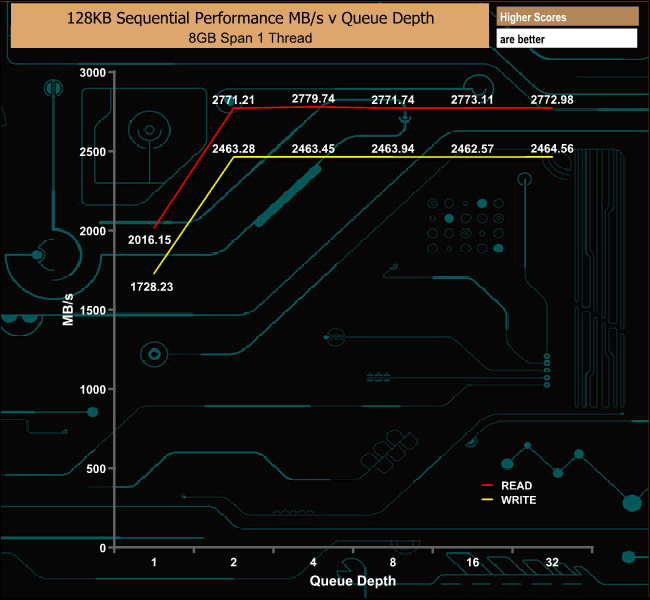650x600 pixels.
Task: Click the are better white box
Action: 566,39
